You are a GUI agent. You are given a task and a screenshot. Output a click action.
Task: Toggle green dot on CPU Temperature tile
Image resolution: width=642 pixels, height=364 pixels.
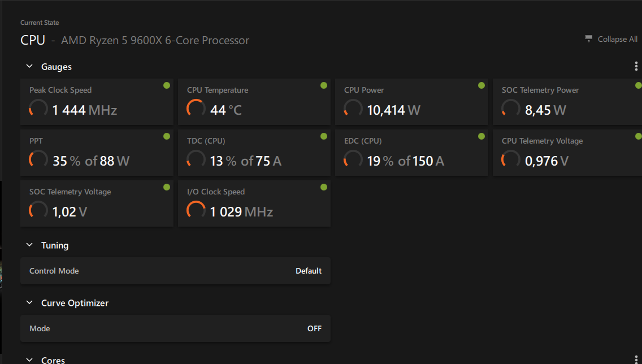coord(324,85)
